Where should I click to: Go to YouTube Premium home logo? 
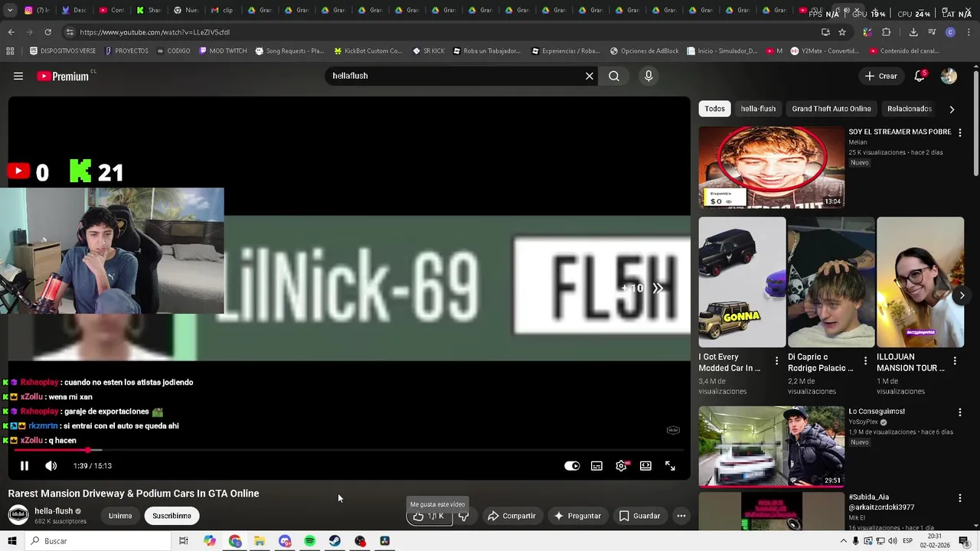tap(63, 76)
